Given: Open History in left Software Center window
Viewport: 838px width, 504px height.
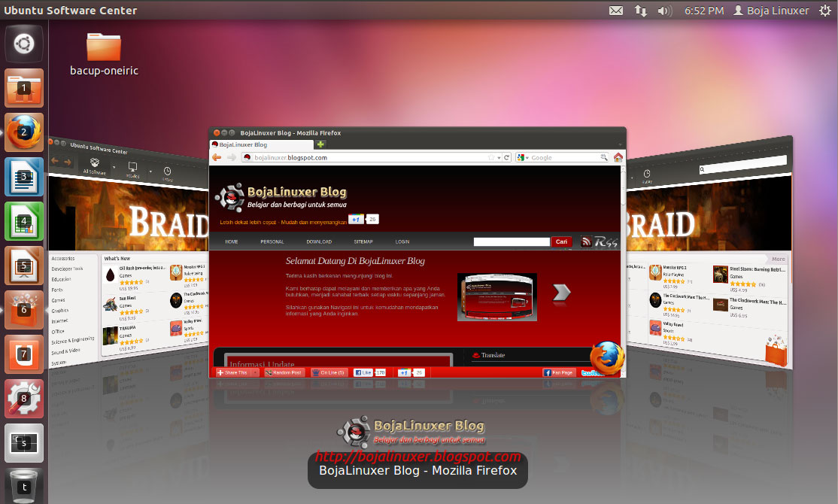Looking at the screenshot, I should point(167,175).
